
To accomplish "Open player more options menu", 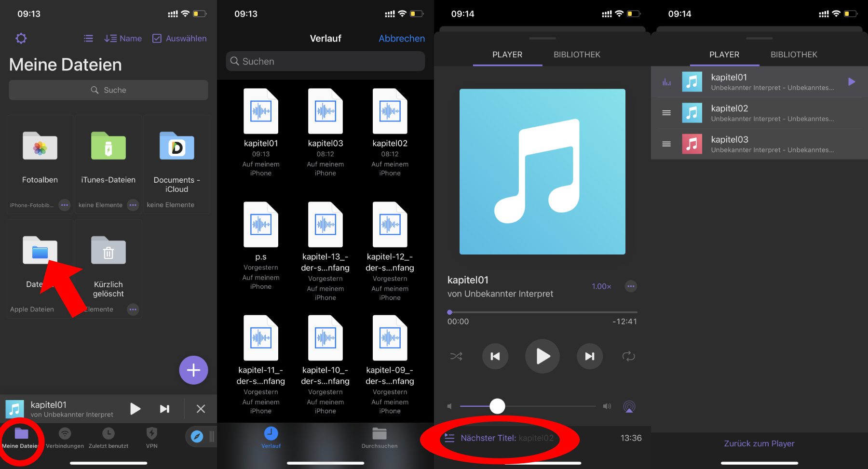I will click(631, 286).
